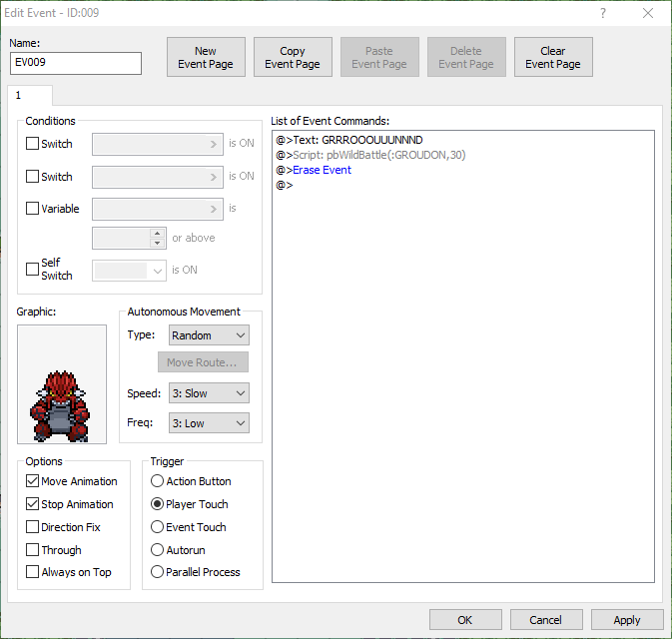
Task: Close the Edit Event dialog
Action: coord(648,13)
